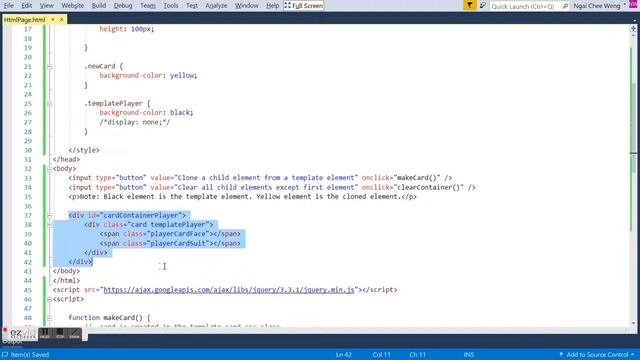Click the playerCardFace class value
This screenshot has height=360, width=640.
click(178, 234)
